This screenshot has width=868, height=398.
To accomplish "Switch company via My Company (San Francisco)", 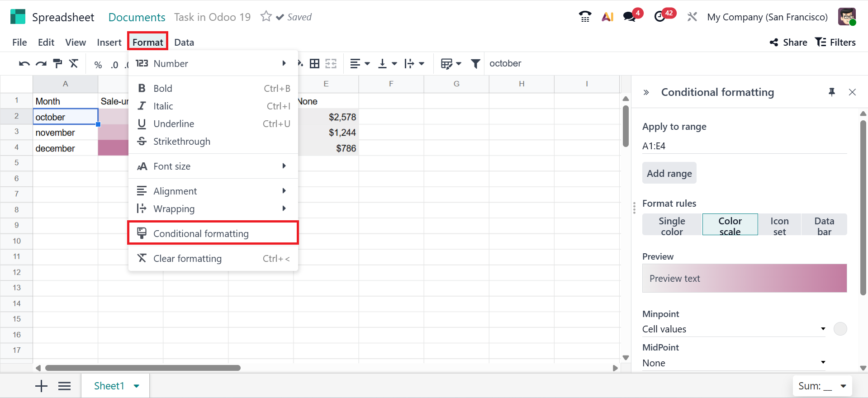I will (x=767, y=17).
